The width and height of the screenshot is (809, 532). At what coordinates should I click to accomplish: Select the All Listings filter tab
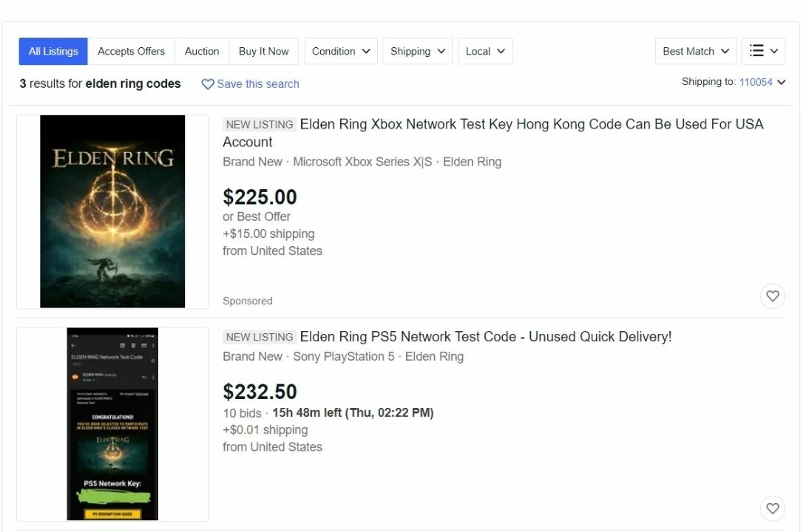pyautogui.click(x=53, y=51)
